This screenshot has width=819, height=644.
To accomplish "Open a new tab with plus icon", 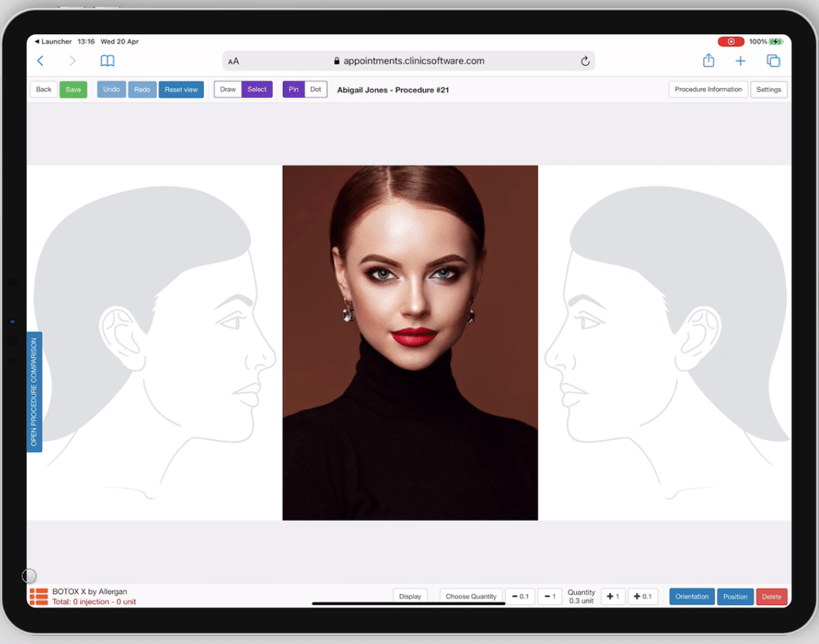I will click(740, 61).
